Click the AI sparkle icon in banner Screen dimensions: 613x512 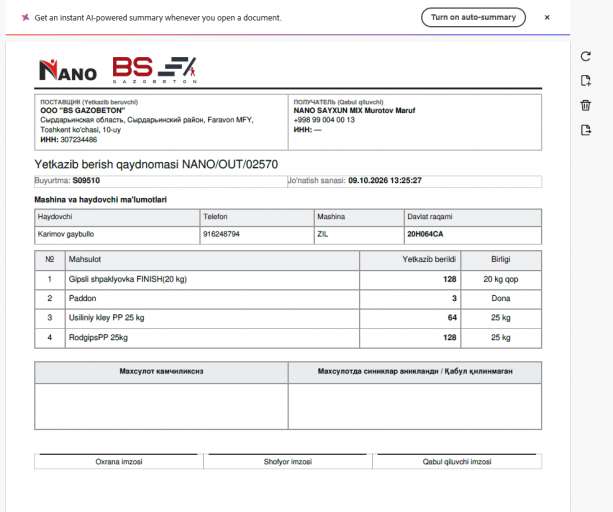(x=25, y=18)
